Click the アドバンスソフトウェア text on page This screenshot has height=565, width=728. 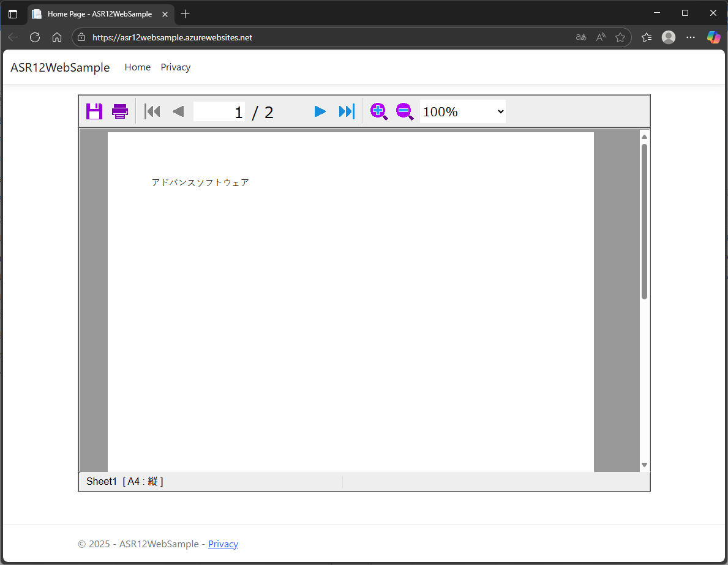[x=200, y=182]
